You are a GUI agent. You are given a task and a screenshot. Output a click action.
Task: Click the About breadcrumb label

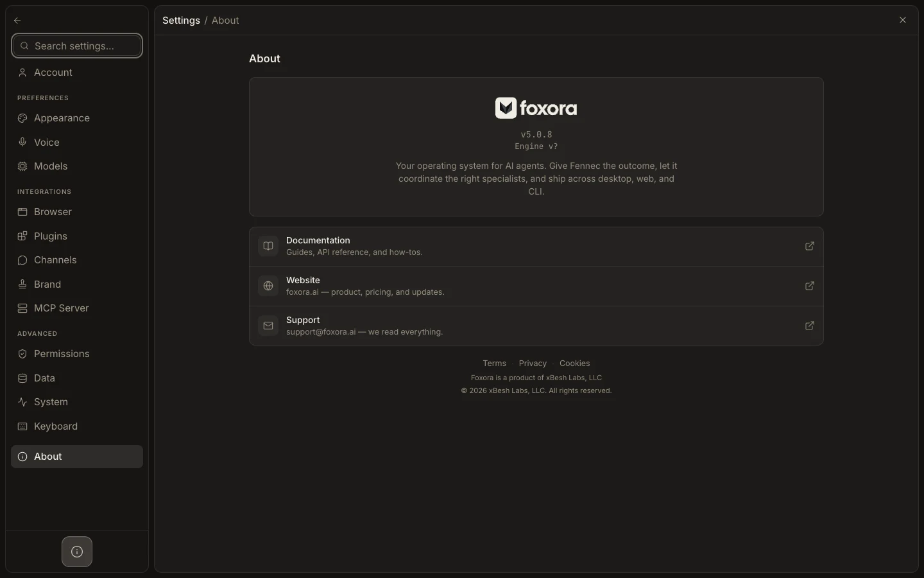[x=225, y=21]
